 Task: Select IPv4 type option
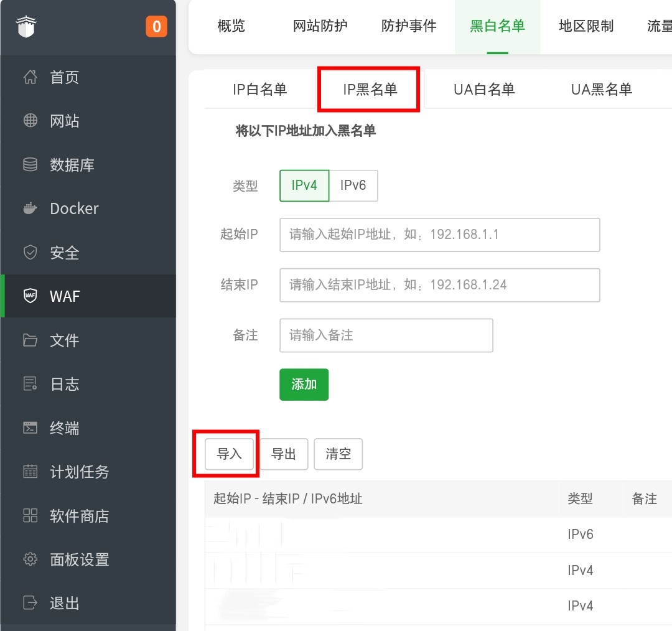(x=304, y=185)
